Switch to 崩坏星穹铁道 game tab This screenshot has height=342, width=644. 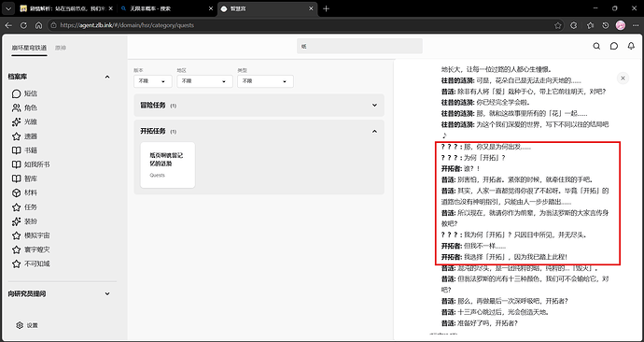click(29, 48)
